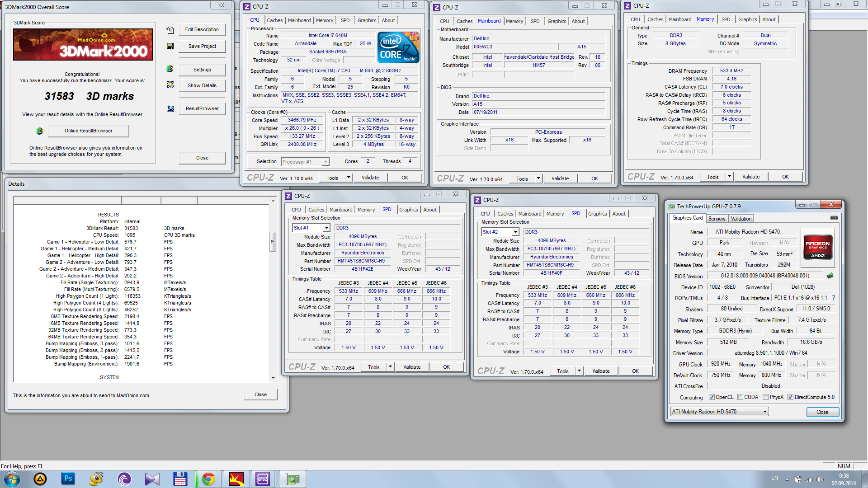Click the ResultBrowser button
This screenshot has width=868, height=488.
point(202,109)
